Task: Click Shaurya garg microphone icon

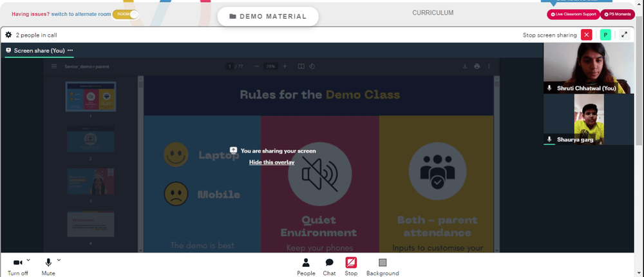Action: tap(549, 139)
